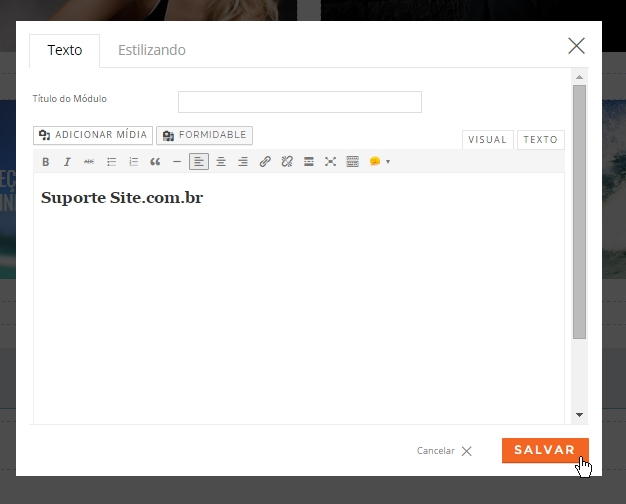The height and width of the screenshot is (504, 626).
Task: Click scrollbar down arrow
Action: coord(580,415)
